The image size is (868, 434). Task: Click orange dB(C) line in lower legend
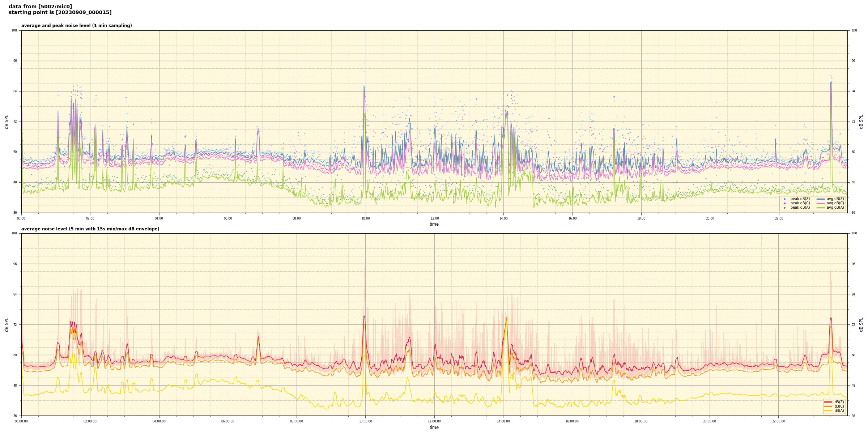828,406
